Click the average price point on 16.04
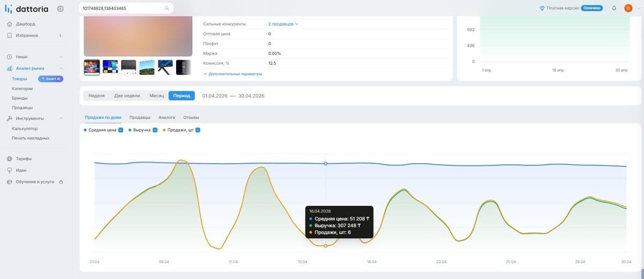This screenshot has width=644, height=279. point(325,163)
